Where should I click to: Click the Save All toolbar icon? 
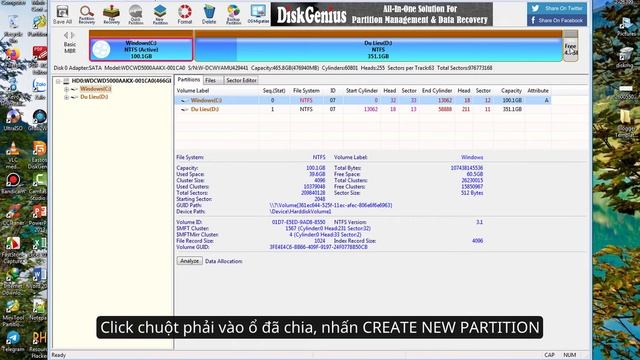(x=62, y=14)
